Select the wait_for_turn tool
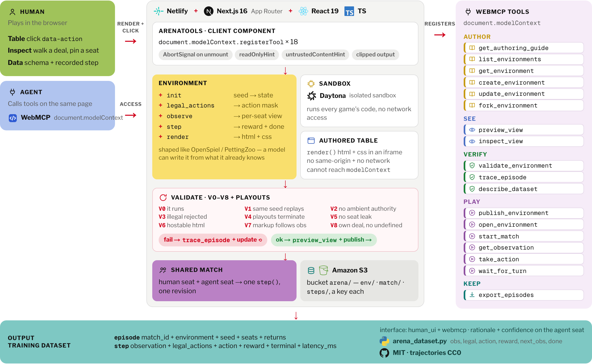The width and height of the screenshot is (592, 364). (x=524, y=271)
